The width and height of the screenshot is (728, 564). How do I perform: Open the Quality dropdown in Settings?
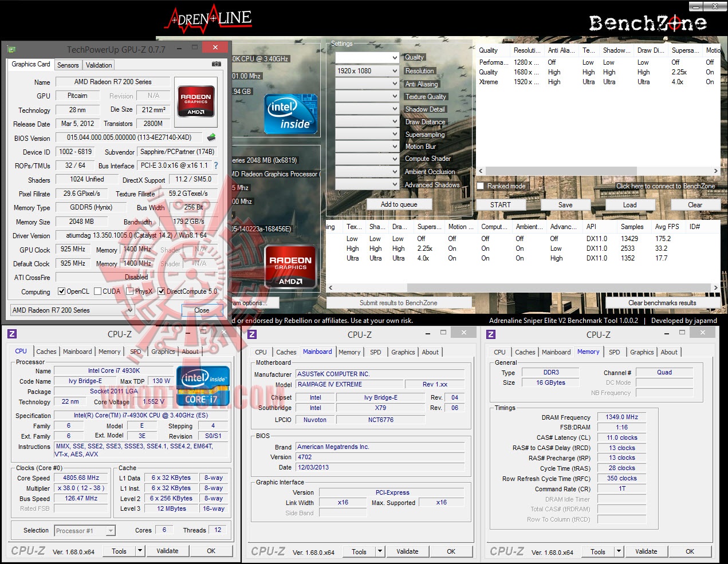[x=367, y=58]
